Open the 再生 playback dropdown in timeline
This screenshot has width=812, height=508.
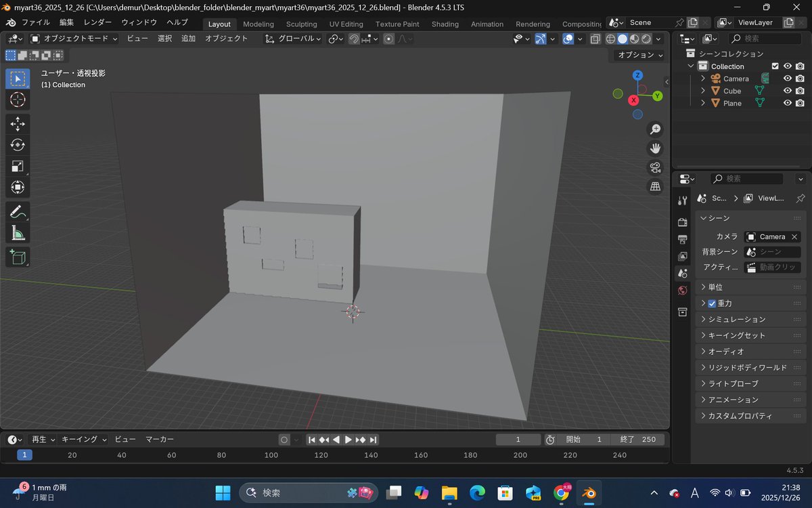(x=43, y=440)
